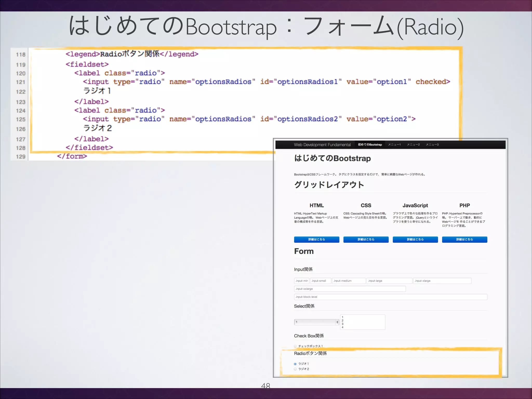Focus the .input-medium text field
Screen dimensions: 532x399
tap(349, 281)
